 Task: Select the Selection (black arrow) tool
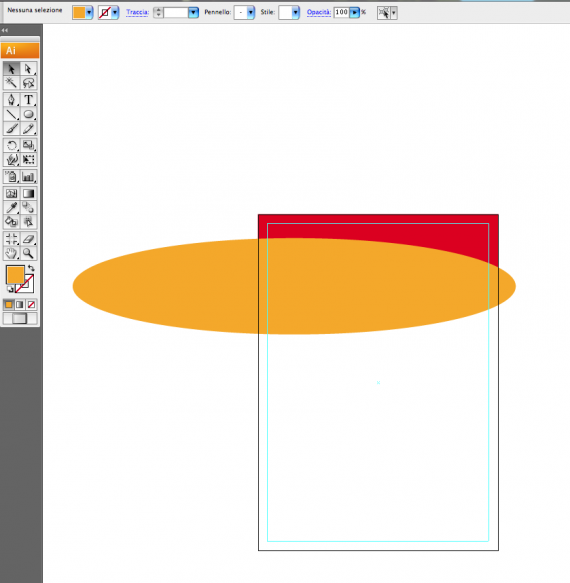pos(12,69)
